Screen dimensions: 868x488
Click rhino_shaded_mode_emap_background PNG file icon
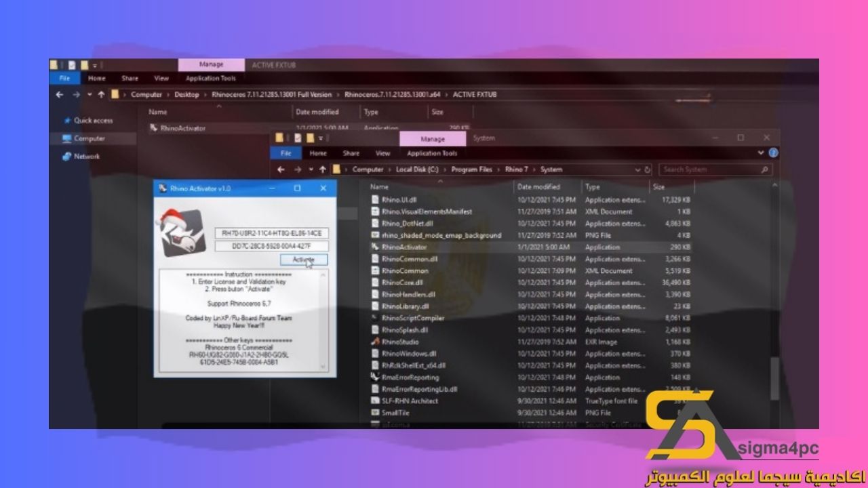(x=375, y=235)
